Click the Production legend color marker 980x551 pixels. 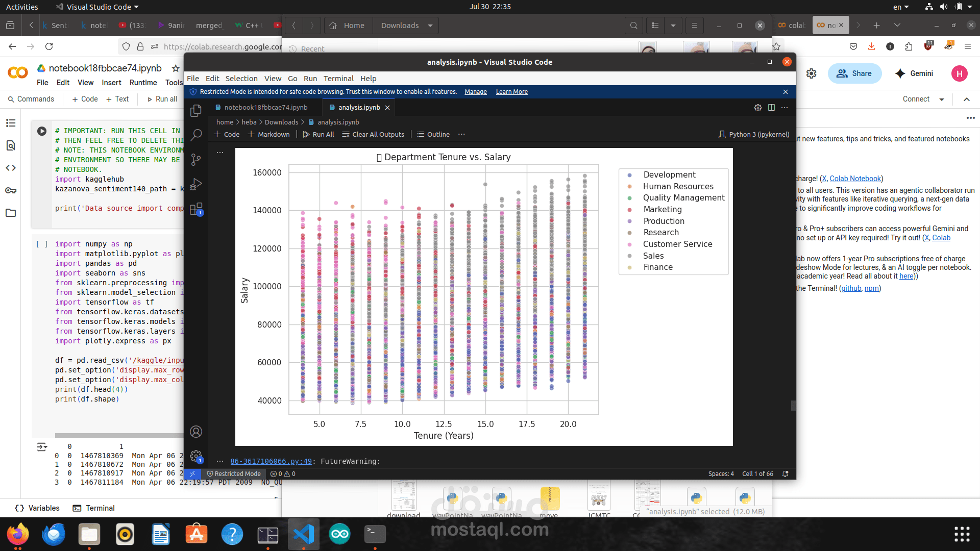coord(629,221)
